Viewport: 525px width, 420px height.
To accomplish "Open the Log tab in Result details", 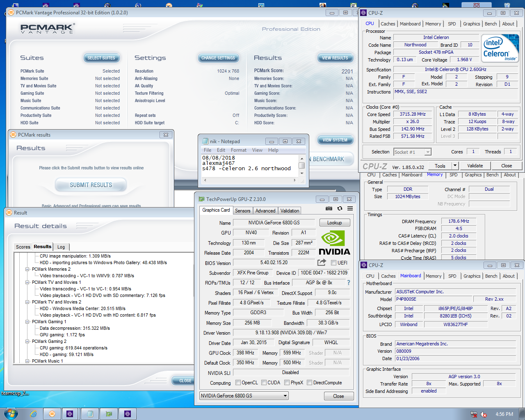I will pyautogui.click(x=61, y=247).
